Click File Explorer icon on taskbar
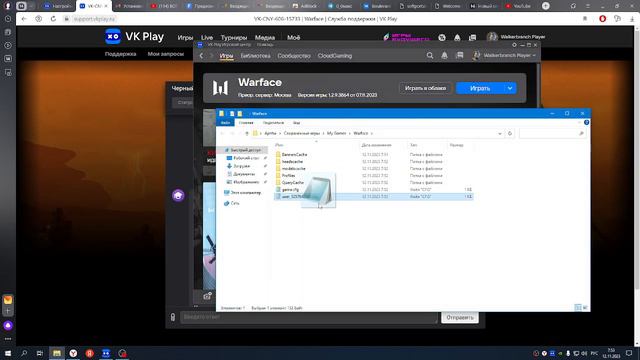Screen dimensions: 640x360 coord(57,353)
